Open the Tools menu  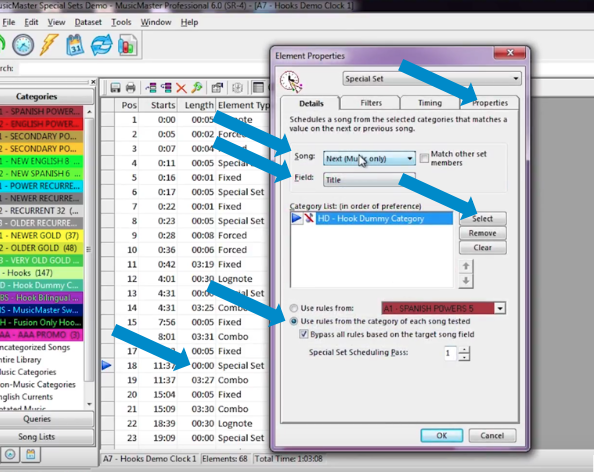pos(121,22)
